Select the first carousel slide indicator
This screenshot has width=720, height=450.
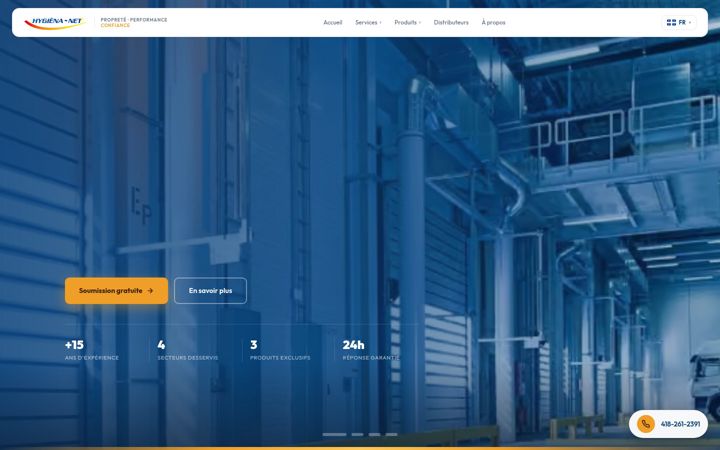click(x=334, y=434)
